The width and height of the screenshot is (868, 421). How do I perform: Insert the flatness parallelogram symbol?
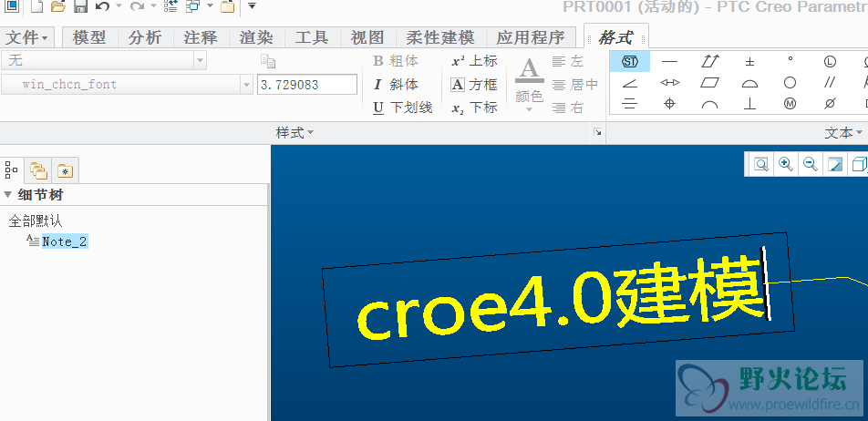click(x=710, y=83)
